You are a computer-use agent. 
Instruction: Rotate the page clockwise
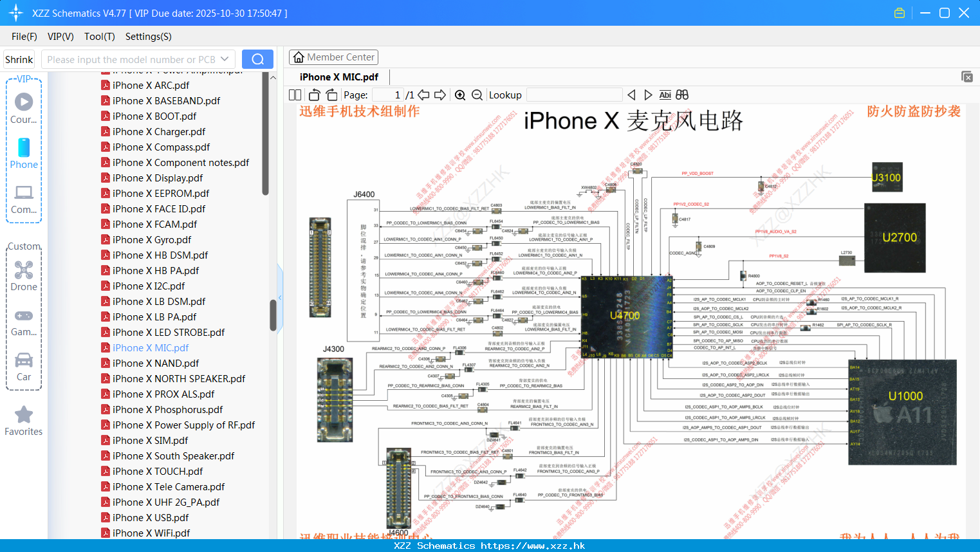[x=331, y=95]
